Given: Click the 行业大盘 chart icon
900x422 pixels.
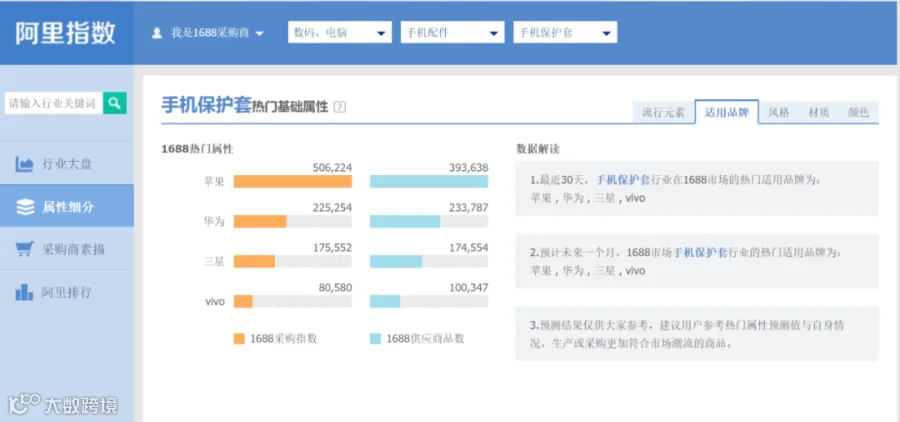Looking at the screenshot, I should click(24, 164).
